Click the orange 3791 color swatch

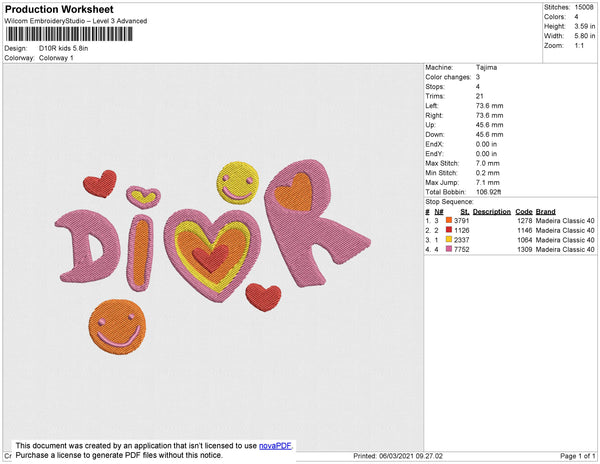pos(449,221)
